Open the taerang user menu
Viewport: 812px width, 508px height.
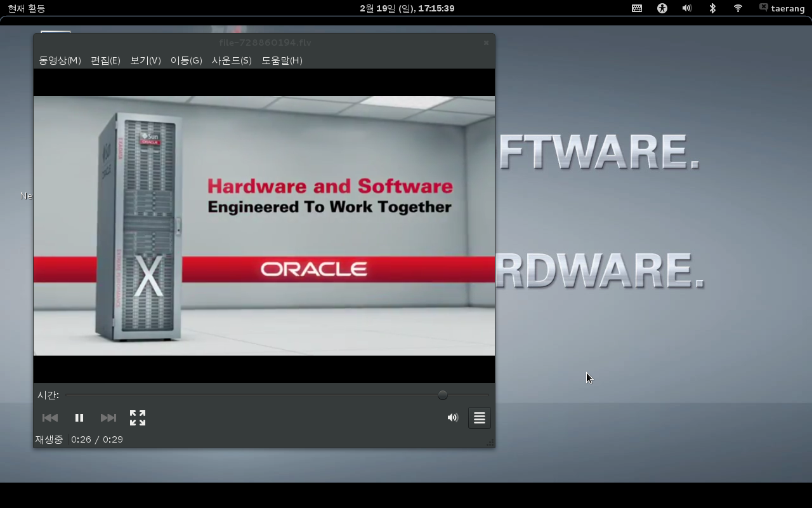pos(782,8)
